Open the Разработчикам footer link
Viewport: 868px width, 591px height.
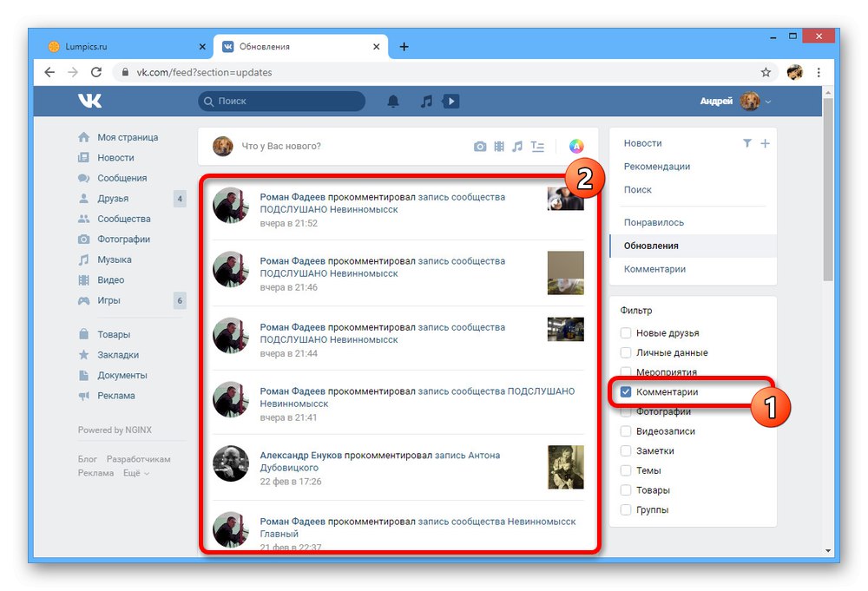pyautogui.click(x=138, y=459)
